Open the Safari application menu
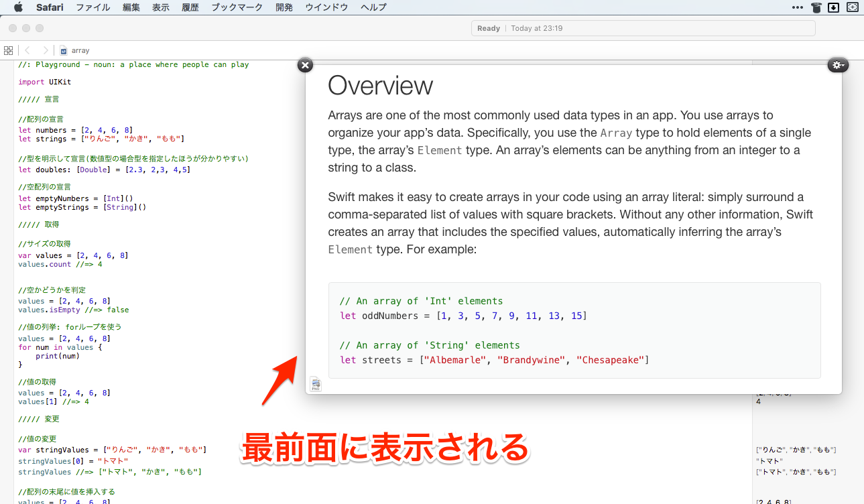The width and height of the screenshot is (864, 504). [50, 7]
